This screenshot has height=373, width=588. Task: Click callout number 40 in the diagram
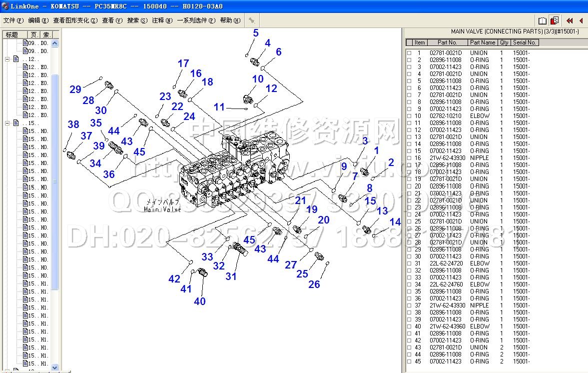point(200,301)
